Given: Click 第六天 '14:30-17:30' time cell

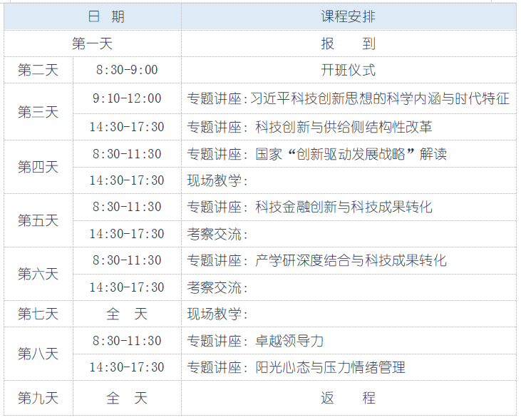Looking at the screenshot, I should 128,287.
